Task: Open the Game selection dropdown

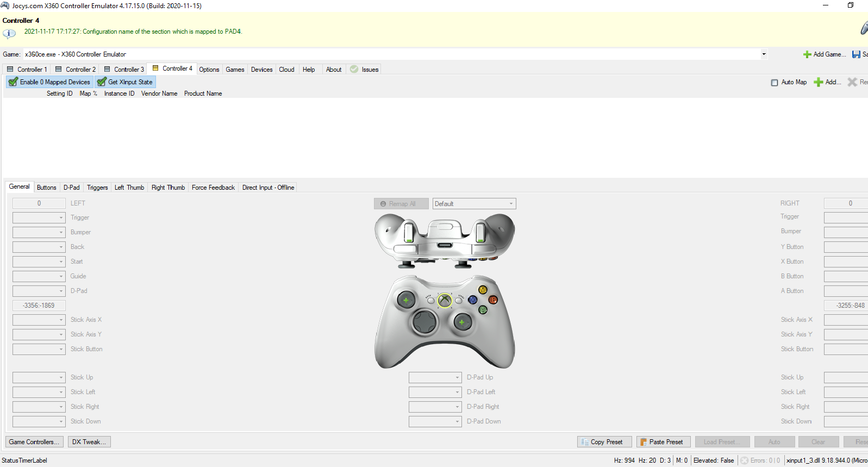Action: [764, 54]
